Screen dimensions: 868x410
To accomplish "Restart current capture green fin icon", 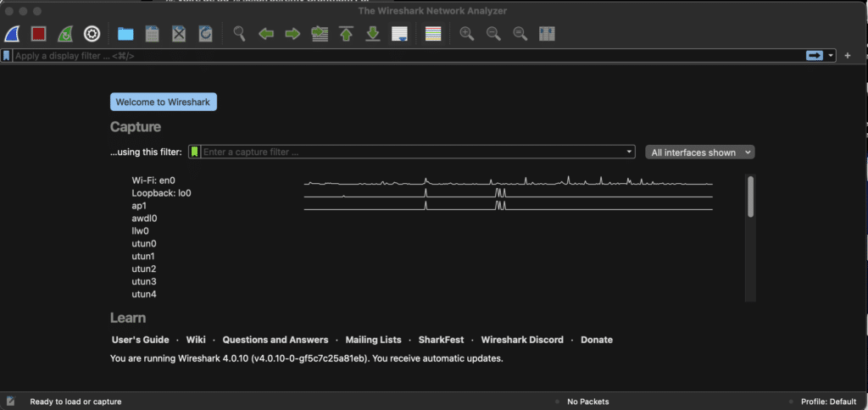I will click(64, 34).
